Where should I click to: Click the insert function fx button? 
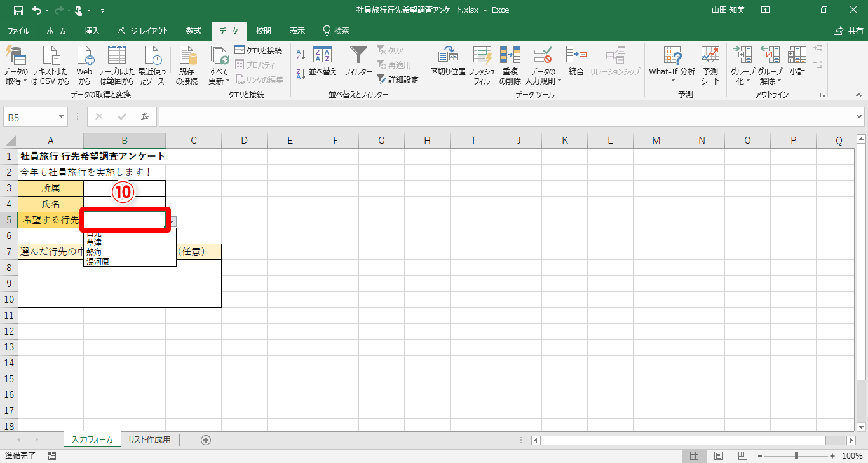pos(145,117)
